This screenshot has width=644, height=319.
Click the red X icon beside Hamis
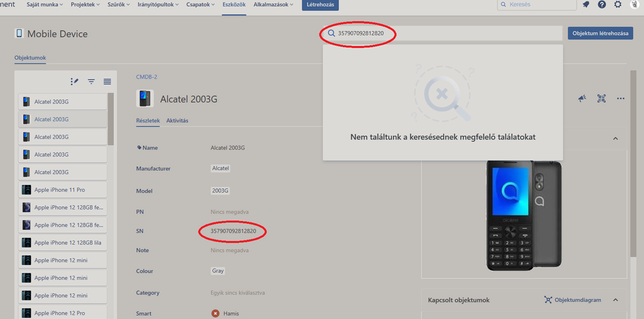coord(215,313)
